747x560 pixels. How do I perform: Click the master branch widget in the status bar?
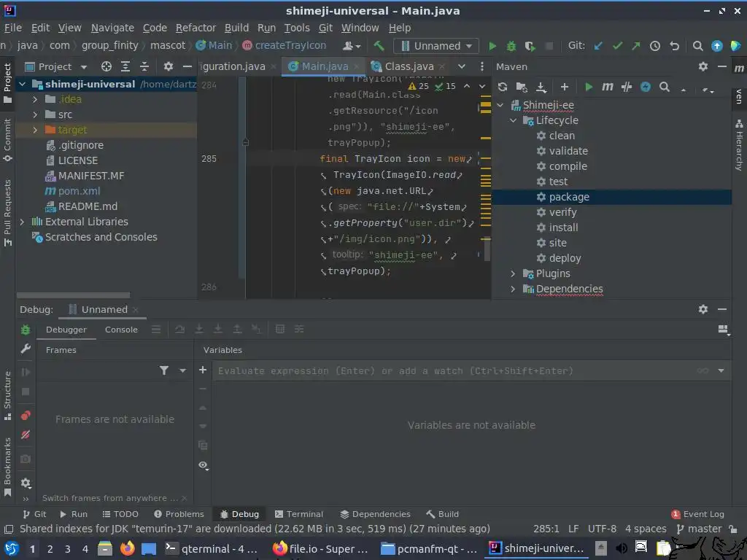pos(700,529)
